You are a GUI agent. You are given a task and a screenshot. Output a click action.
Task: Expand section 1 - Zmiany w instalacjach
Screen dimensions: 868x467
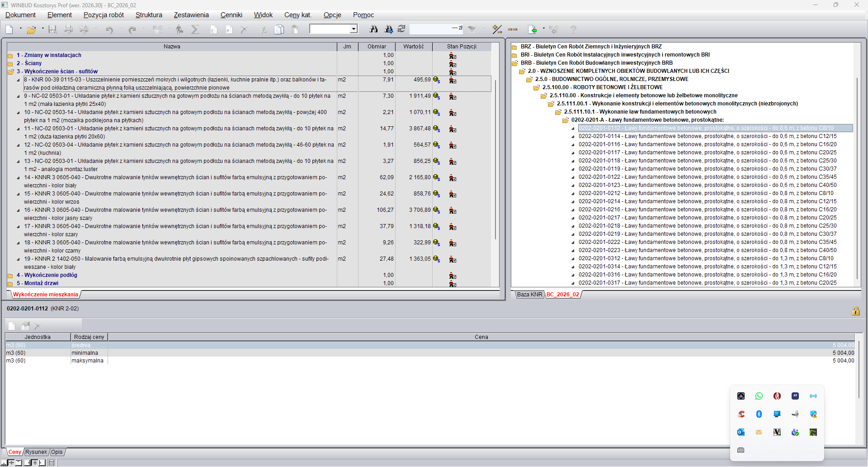(10, 56)
